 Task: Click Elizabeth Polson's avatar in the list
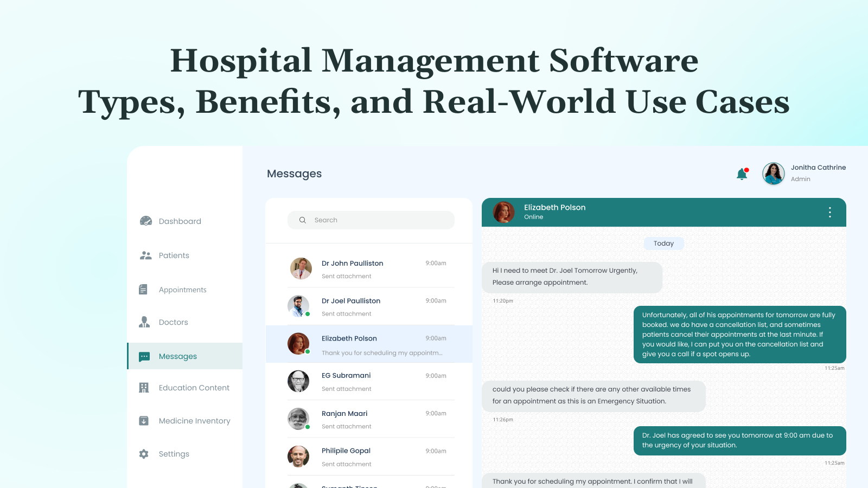(298, 344)
